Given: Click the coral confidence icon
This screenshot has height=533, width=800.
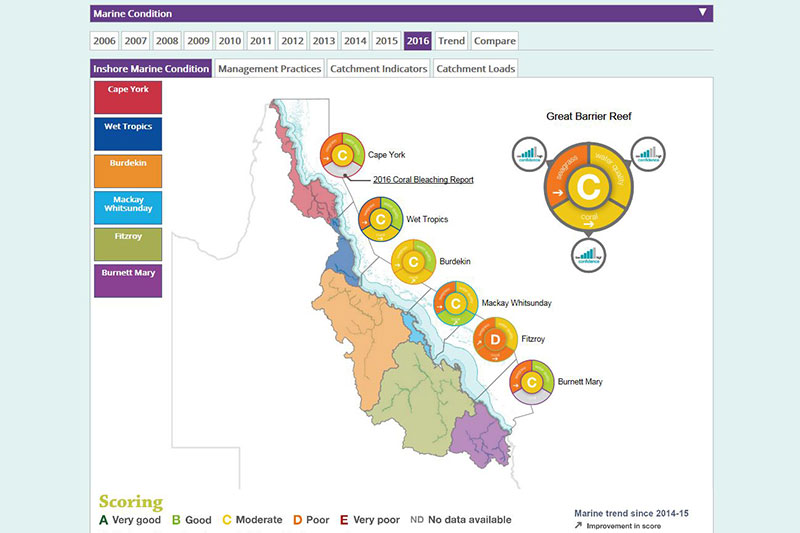Looking at the screenshot, I should tap(588, 253).
